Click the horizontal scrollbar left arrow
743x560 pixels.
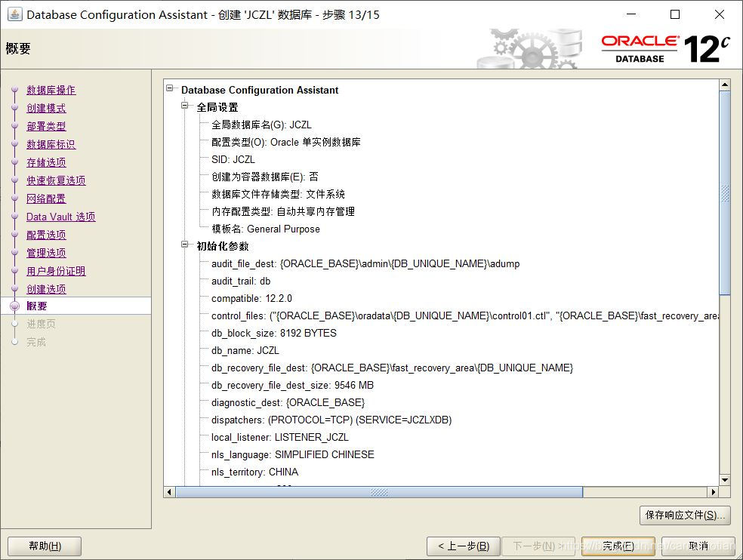[169, 492]
